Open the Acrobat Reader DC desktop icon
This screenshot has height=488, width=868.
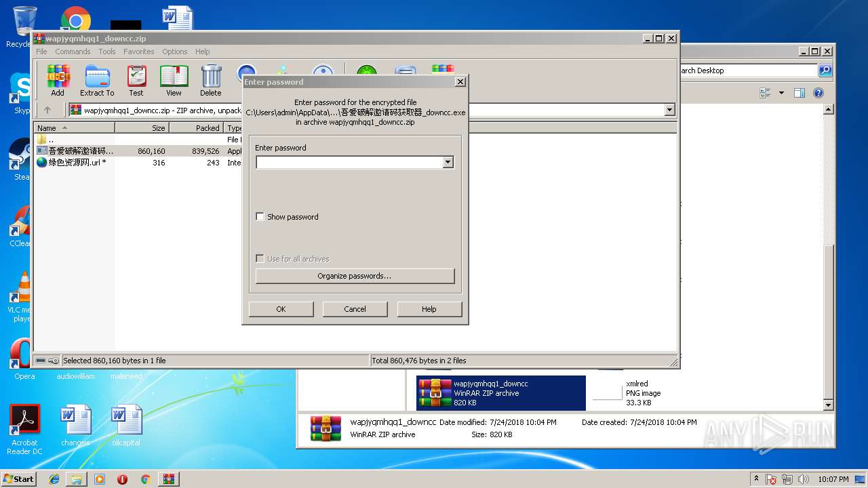(24, 430)
